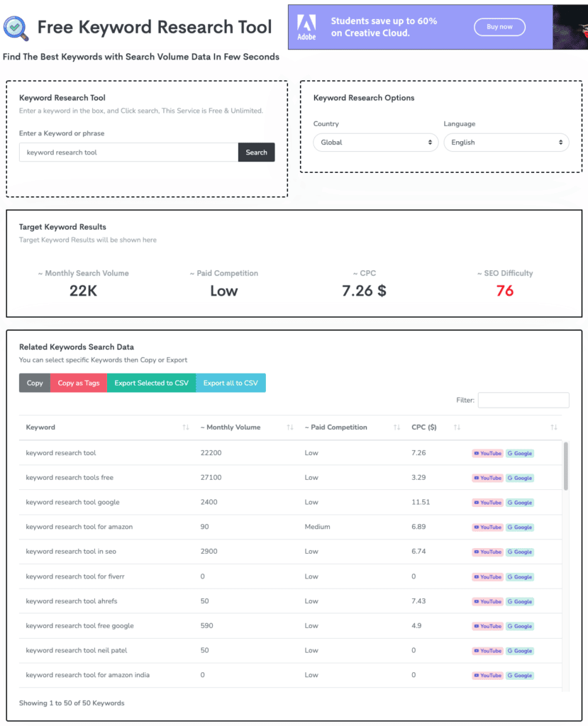Click the Filter text box
This screenshot has width=588, height=726.
coord(523,400)
